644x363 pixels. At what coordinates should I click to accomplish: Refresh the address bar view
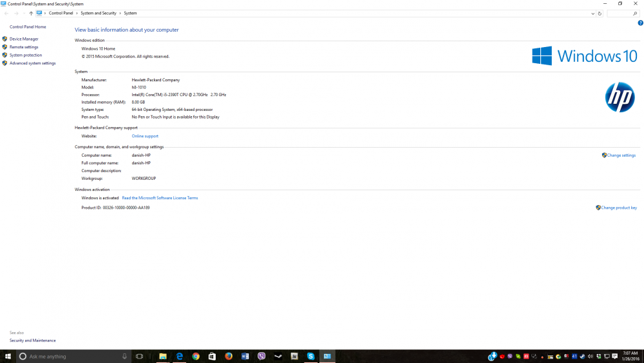(x=600, y=14)
